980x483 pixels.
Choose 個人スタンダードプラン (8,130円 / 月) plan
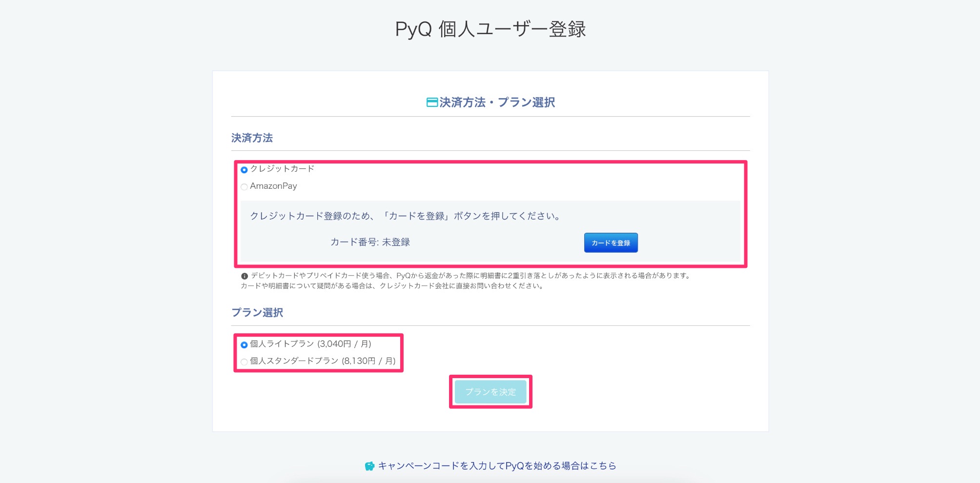[244, 362]
